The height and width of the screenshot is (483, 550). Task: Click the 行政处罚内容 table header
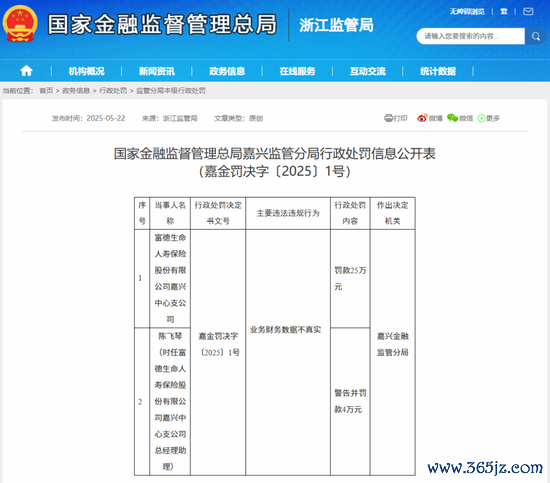(x=350, y=213)
